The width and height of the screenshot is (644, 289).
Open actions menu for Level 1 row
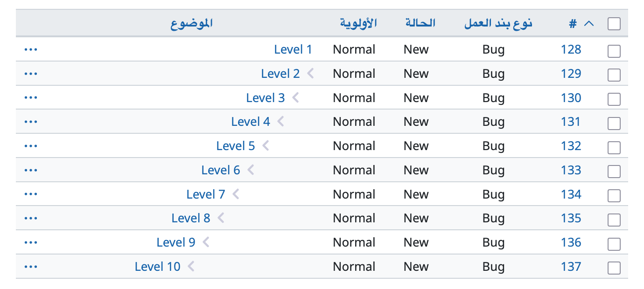(31, 49)
